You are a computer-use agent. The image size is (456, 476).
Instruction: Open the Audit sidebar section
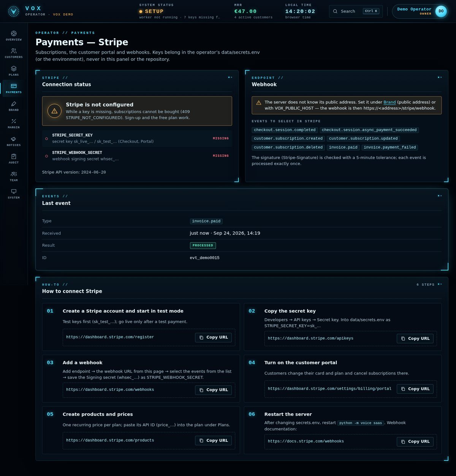pyautogui.click(x=14, y=159)
